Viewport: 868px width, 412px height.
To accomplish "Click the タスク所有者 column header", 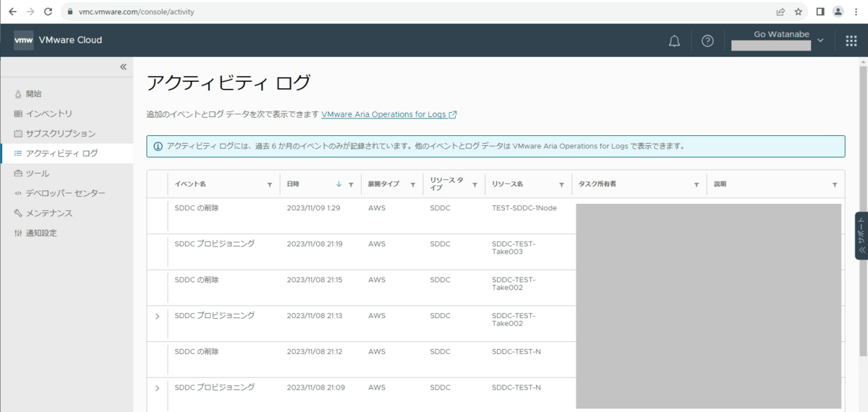I will pyautogui.click(x=597, y=184).
